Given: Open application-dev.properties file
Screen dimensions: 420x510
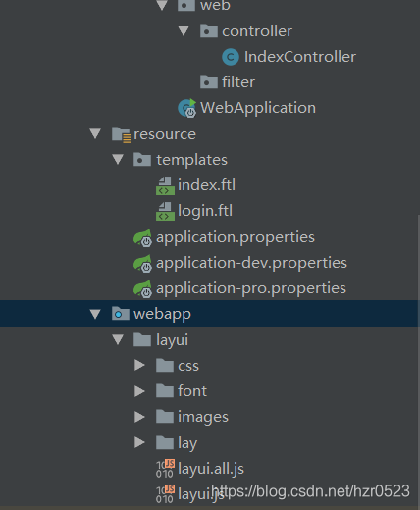Looking at the screenshot, I should (251, 263).
